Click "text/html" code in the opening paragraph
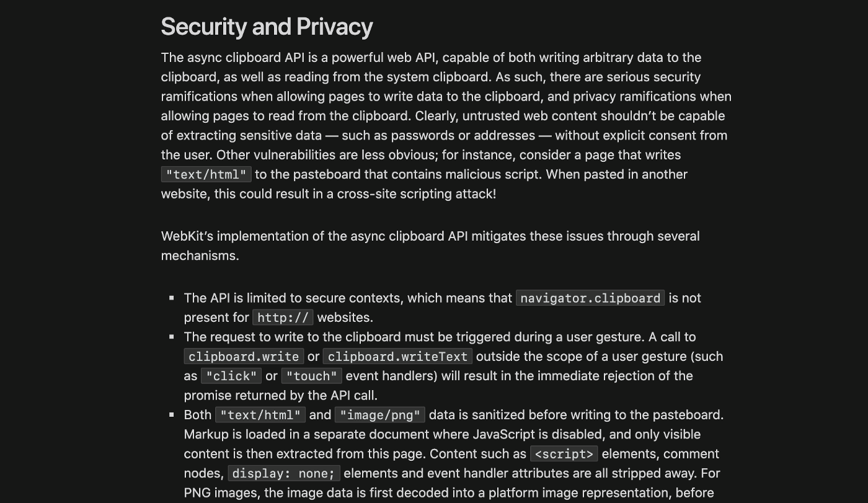The height and width of the screenshot is (503, 868). [x=206, y=175]
